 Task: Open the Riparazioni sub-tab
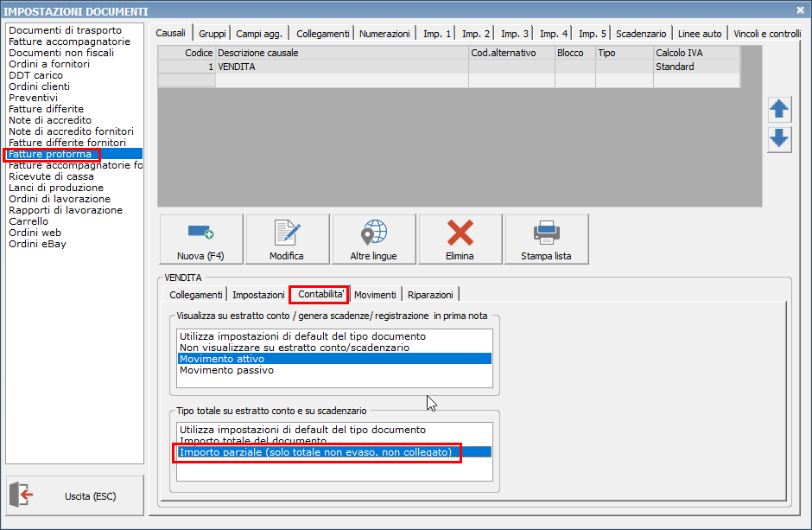pos(430,295)
